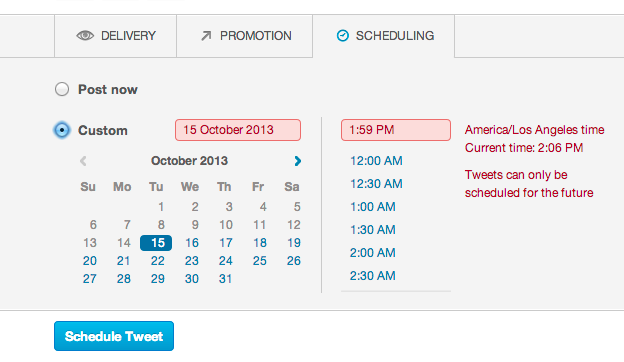Click the clock icon on Scheduling tab
624x362 pixels.
[x=343, y=36]
